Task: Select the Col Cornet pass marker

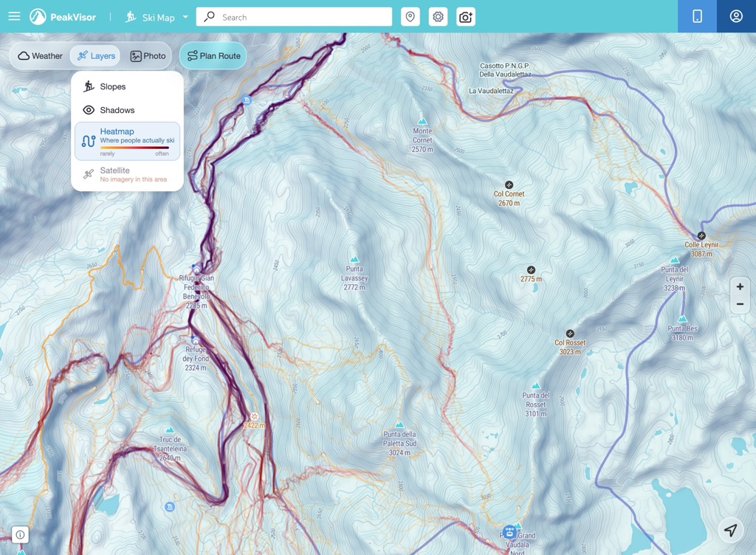Action: (x=509, y=185)
